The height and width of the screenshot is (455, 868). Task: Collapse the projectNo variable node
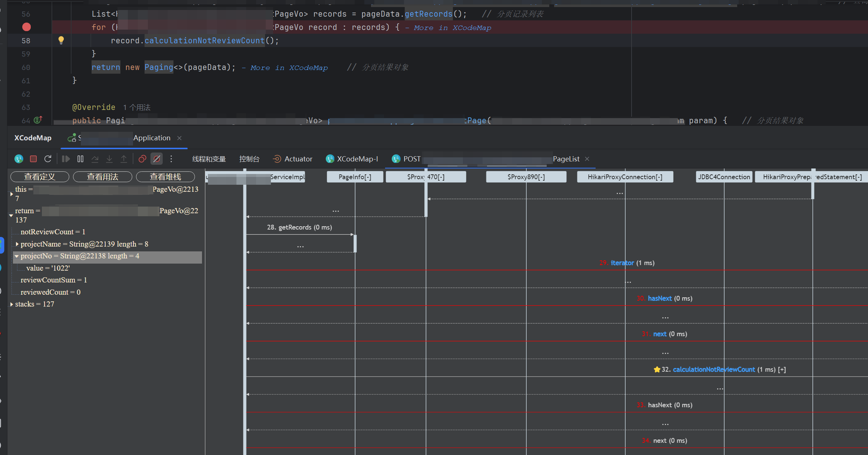[x=17, y=256]
